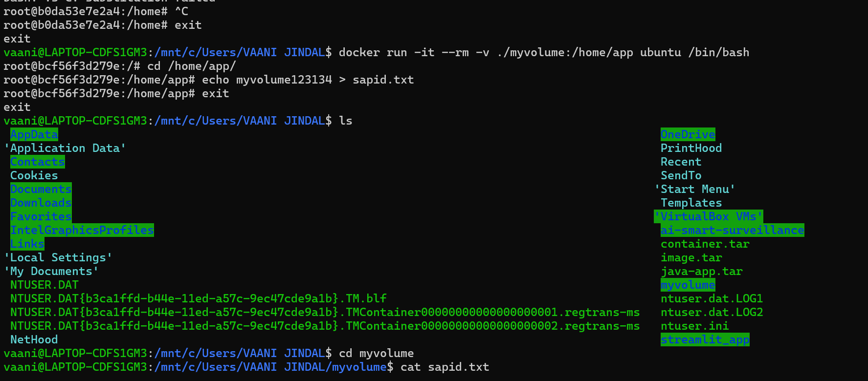
Task: Click the PrintHood entry in listing
Action: (x=691, y=148)
